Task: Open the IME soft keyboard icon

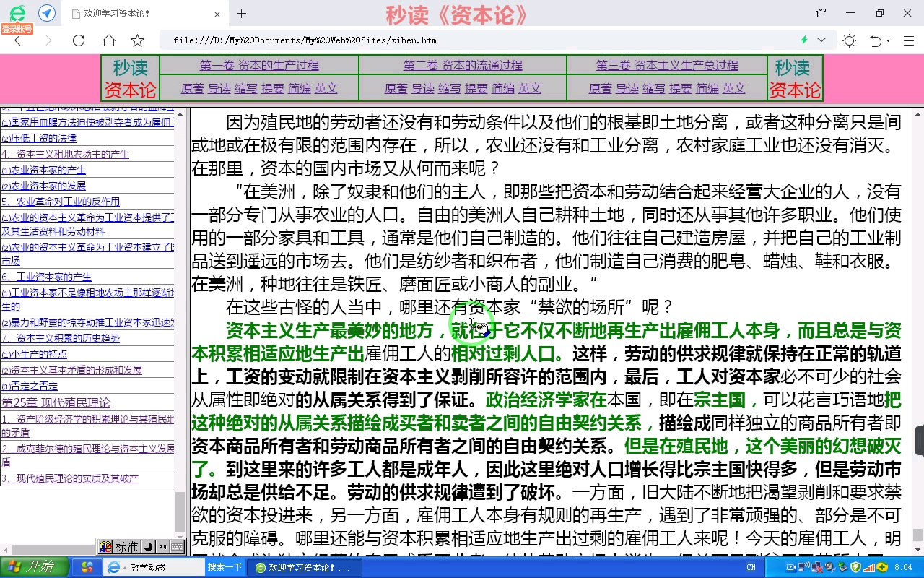Action: (177, 547)
